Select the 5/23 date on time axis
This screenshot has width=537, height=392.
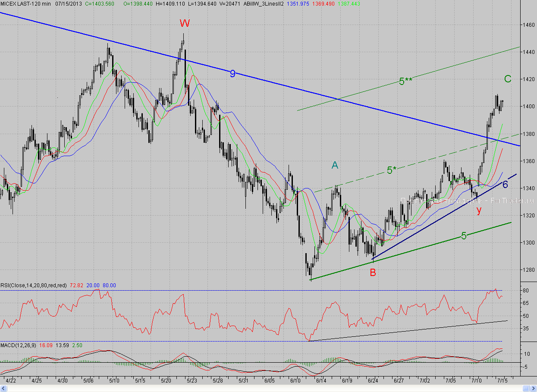tap(192, 381)
